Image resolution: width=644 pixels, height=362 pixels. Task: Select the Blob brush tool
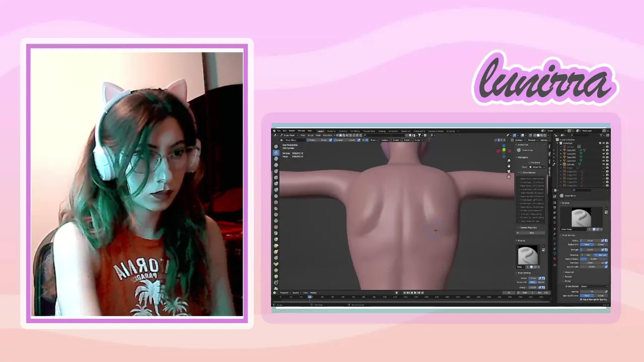click(276, 190)
